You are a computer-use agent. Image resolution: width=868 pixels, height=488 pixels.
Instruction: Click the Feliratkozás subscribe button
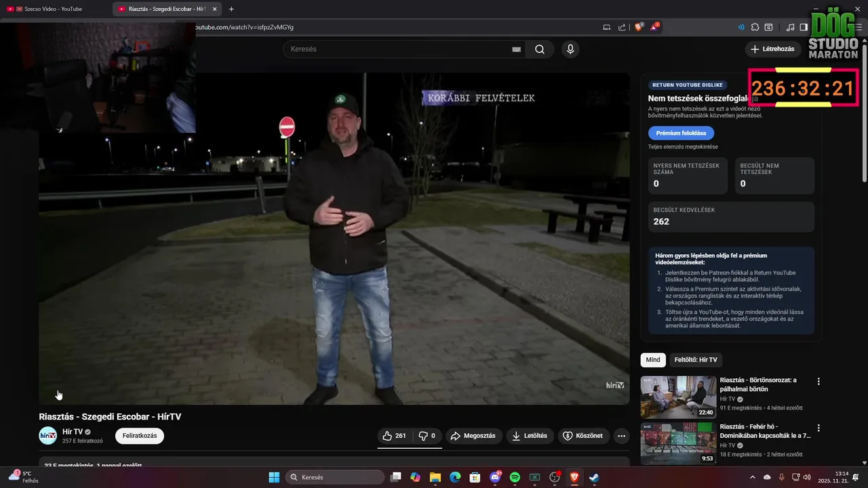[x=140, y=436]
